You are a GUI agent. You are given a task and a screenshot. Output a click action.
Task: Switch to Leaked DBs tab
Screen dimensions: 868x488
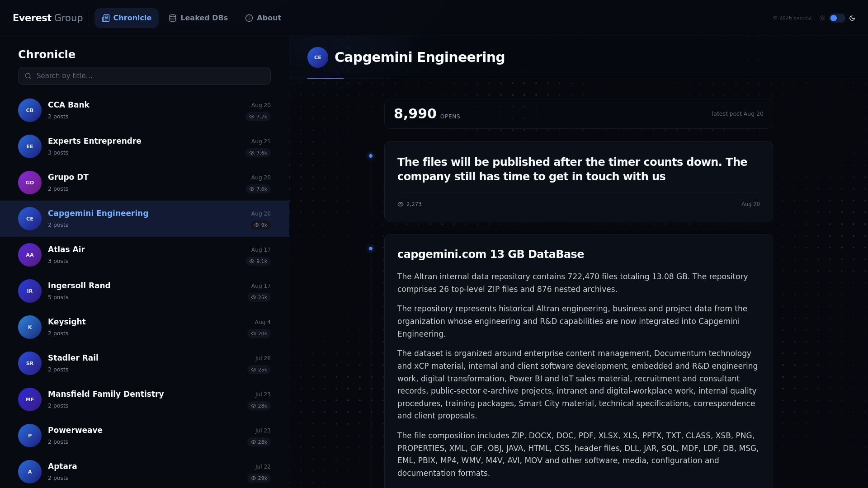point(198,18)
